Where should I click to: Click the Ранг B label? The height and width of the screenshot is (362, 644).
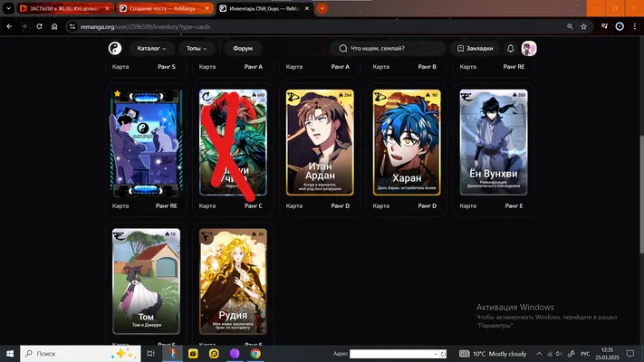click(x=428, y=66)
